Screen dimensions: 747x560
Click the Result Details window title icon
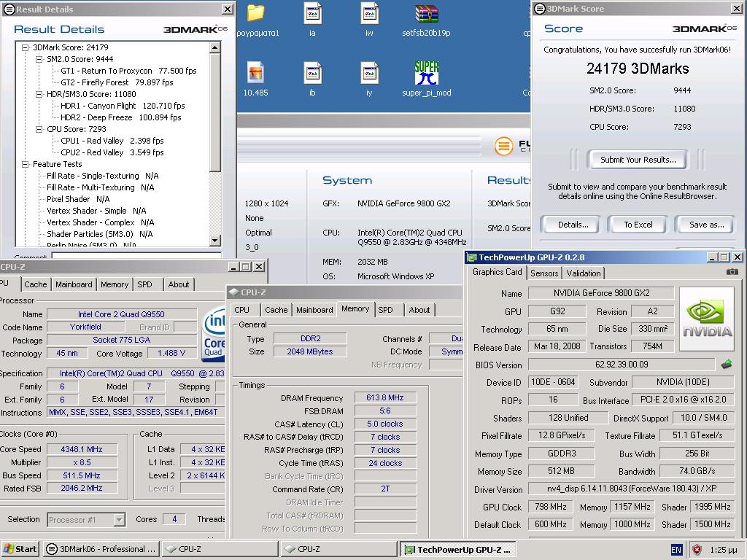[x=9, y=9]
